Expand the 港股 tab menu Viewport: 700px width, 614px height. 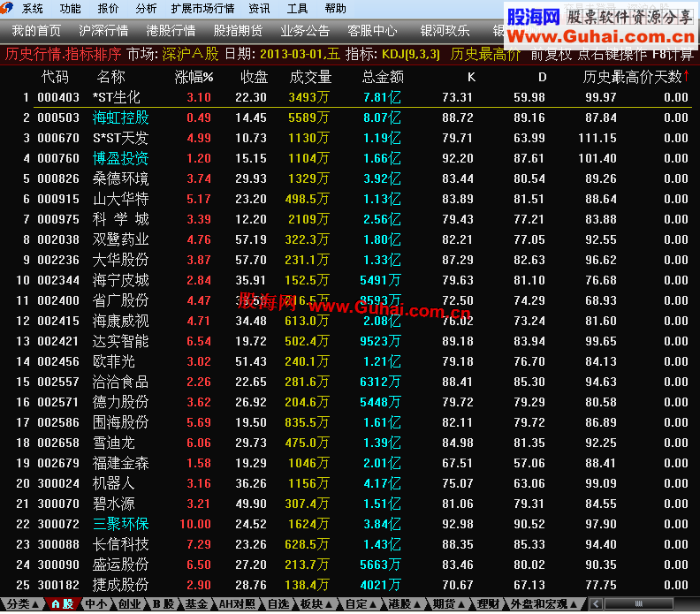405,604
